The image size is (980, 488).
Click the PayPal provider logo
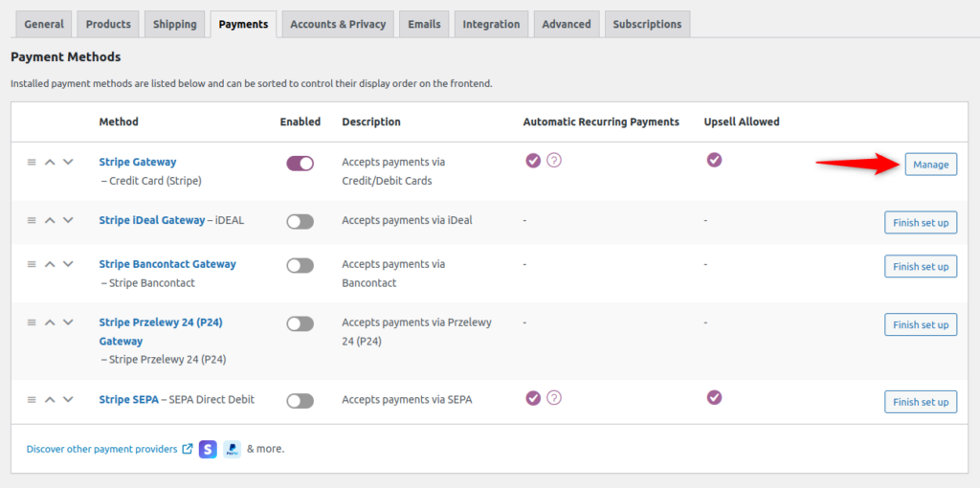click(x=232, y=450)
